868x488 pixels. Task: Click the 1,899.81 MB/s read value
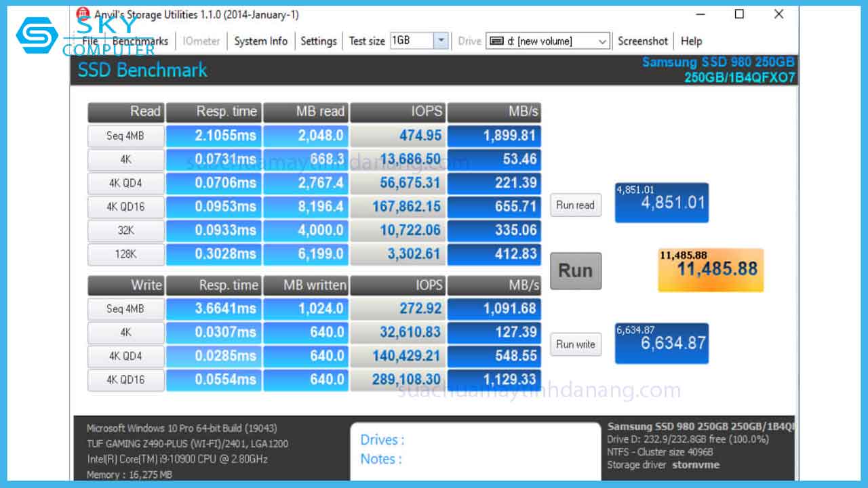tap(494, 136)
